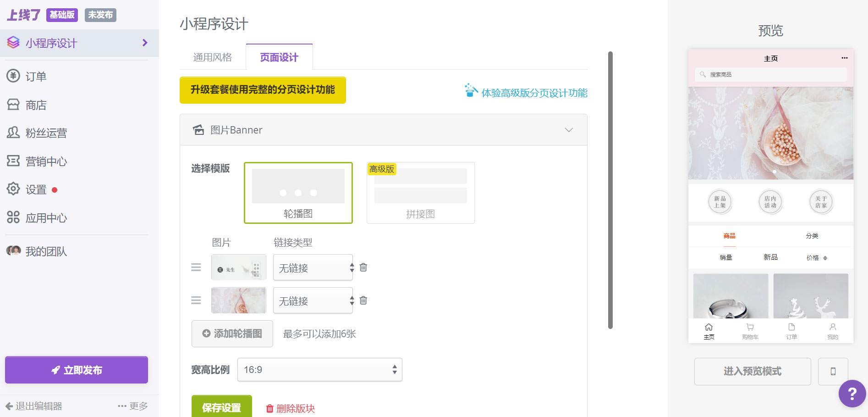Click the mobile phone preview icon
The image size is (868, 417).
(x=833, y=371)
